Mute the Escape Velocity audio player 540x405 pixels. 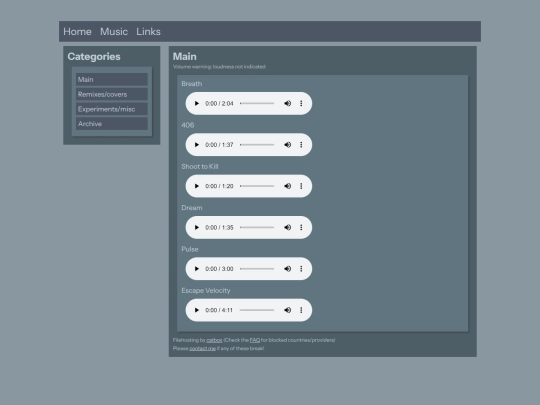pyautogui.click(x=287, y=310)
